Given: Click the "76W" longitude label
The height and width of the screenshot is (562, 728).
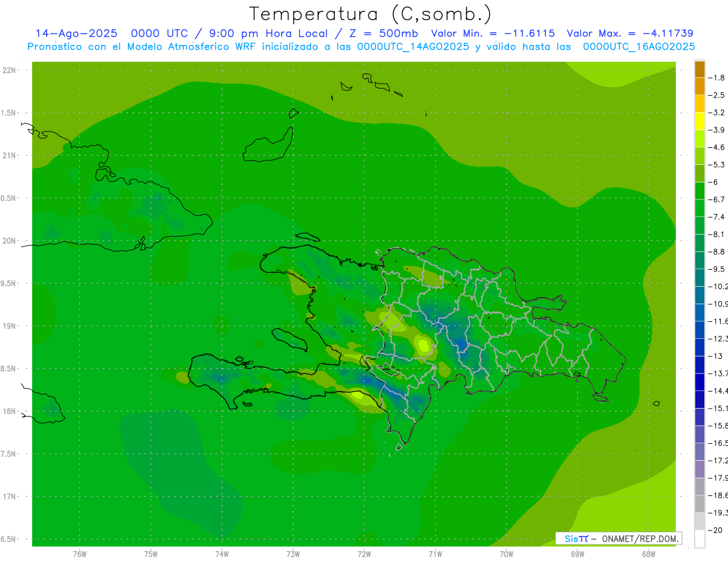Looking at the screenshot, I should [x=79, y=554].
